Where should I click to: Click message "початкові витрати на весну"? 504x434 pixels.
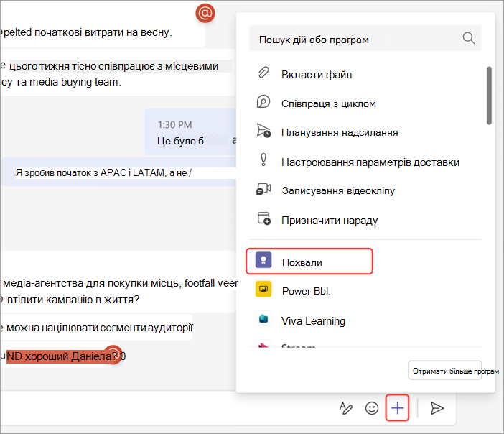point(102,32)
